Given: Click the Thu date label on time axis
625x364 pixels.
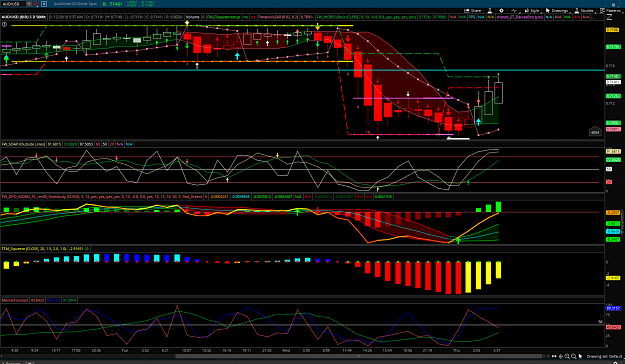Looking at the screenshot, I should (x=456, y=350).
